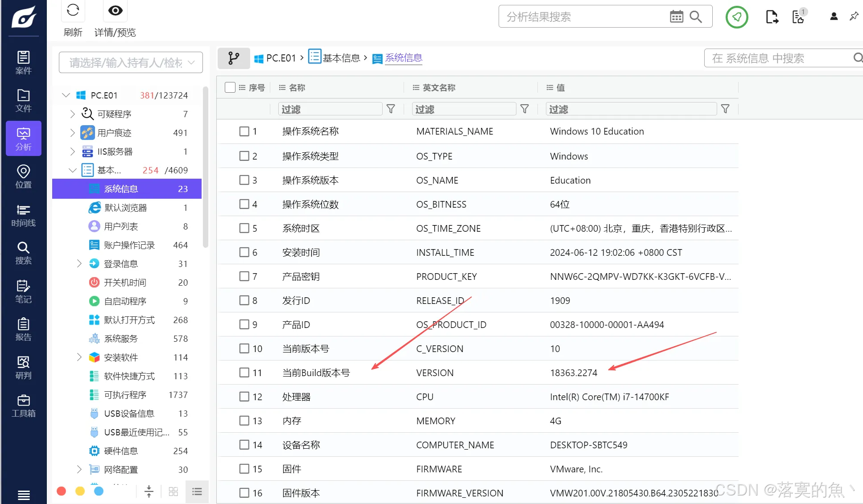Open the 文件 sidebar section
Screen dimensions: 863x504
(x=24, y=101)
